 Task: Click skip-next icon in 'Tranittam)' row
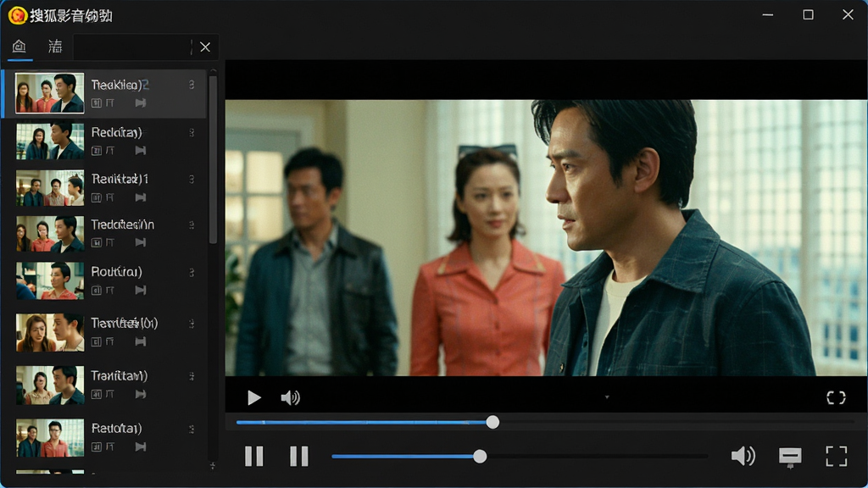click(x=141, y=394)
